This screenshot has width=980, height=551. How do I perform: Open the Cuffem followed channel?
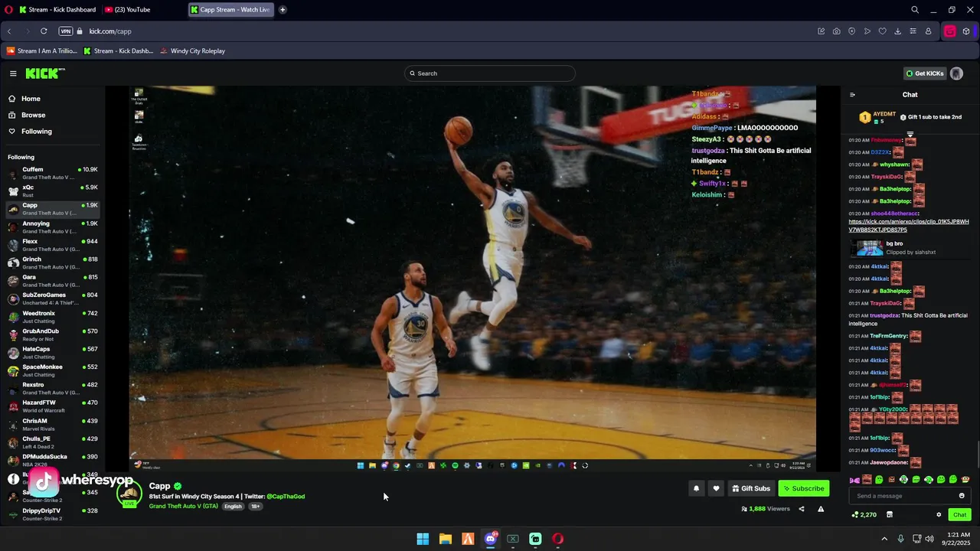pyautogui.click(x=52, y=173)
